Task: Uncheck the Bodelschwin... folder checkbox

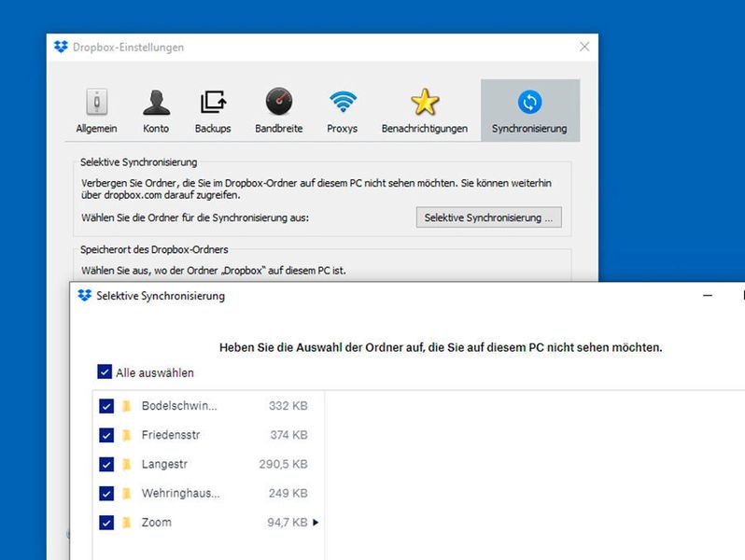Action: [106, 406]
